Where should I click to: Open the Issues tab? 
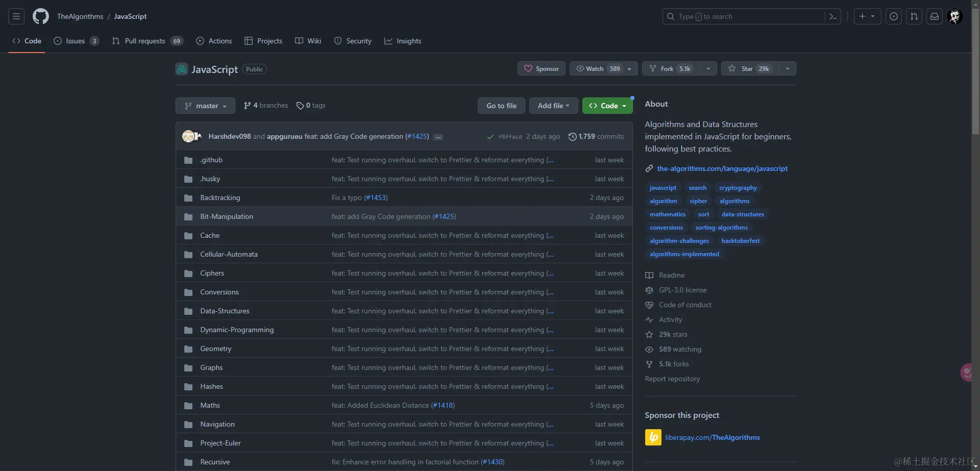tap(76, 41)
